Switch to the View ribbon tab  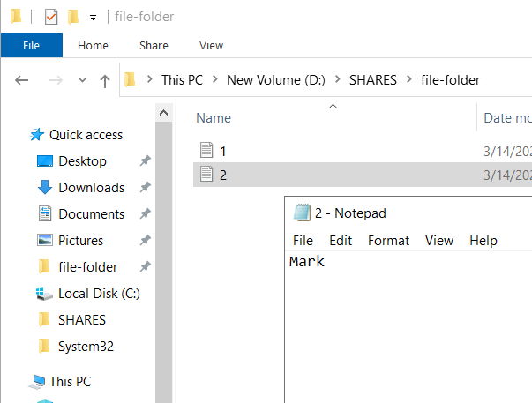pos(211,45)
